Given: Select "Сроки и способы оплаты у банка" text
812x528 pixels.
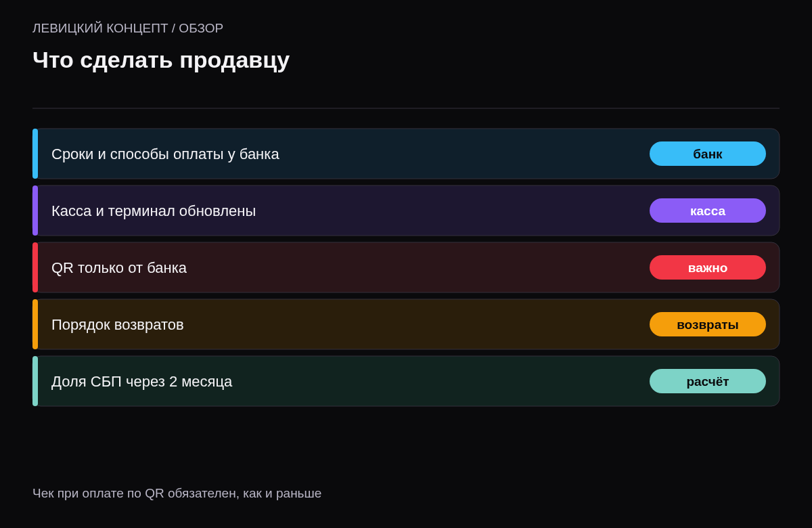Looking at the screenshot, I should 165,154.
